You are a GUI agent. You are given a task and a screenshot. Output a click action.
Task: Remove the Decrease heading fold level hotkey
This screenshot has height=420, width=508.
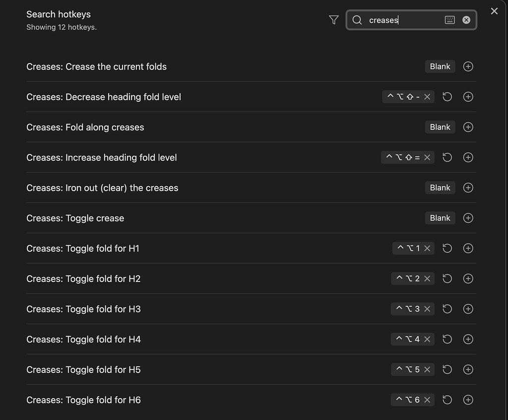click(427, 97)
